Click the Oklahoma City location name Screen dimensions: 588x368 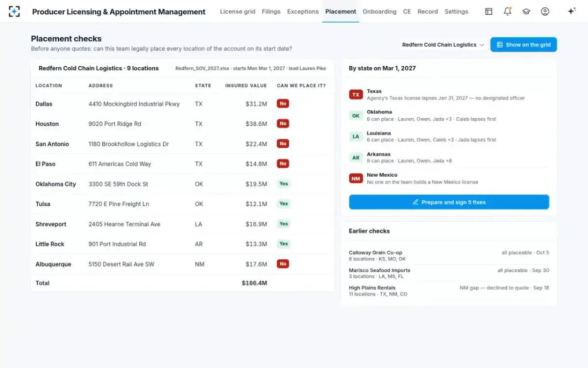pos(55,184)
